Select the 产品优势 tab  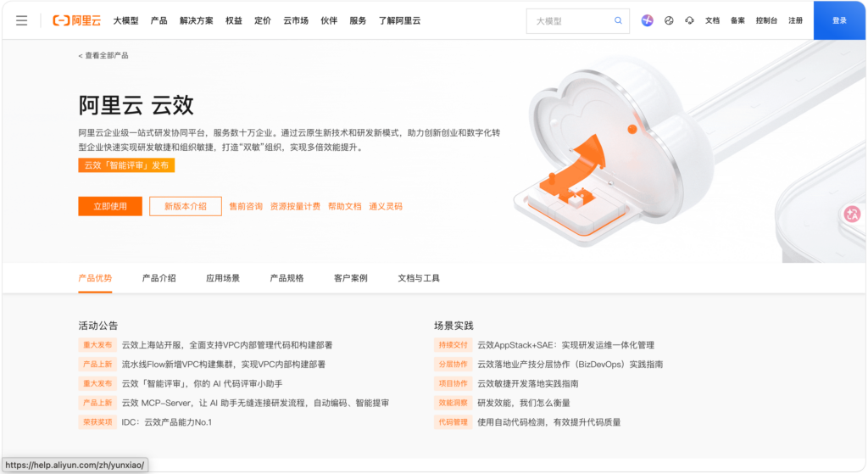[x=95, y=278]
